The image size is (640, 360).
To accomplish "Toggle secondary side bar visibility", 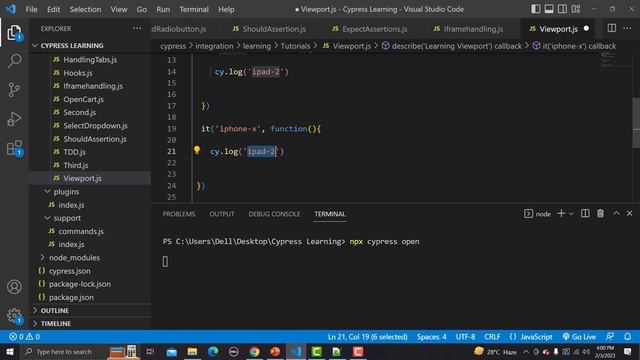I will [x=562, y=9].
